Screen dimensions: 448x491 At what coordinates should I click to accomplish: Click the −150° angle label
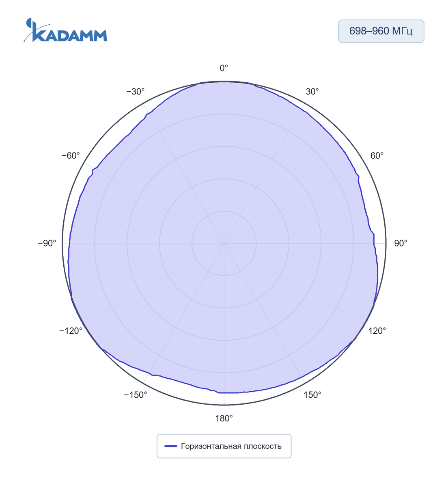tap(136, 395)
